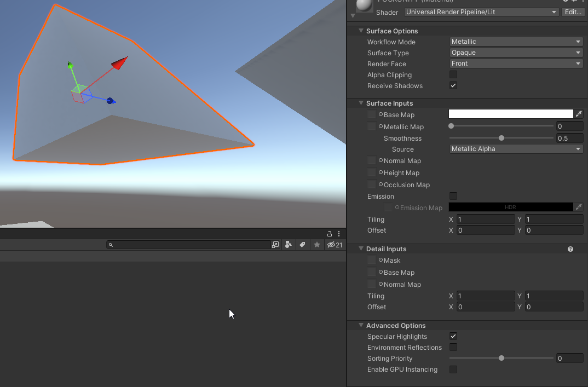The image size is (588, 387).
Task: Click the Emission Map HDR eyedropper
Action: pyautogui.click(x=579, y=207)
